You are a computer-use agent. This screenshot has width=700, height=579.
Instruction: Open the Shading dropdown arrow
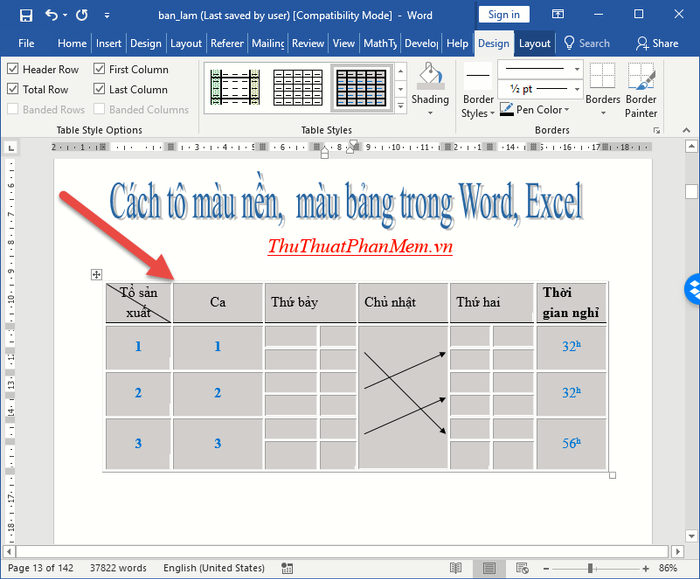click(x=430, y=113)
